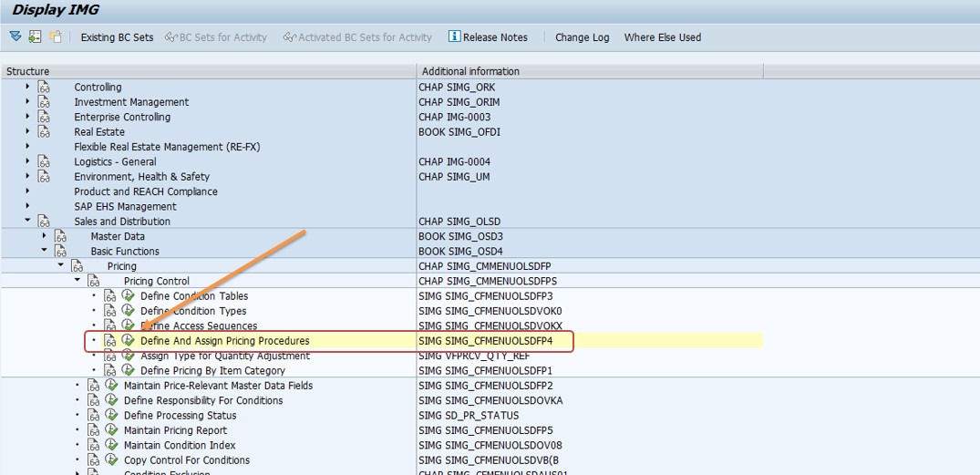The image size is (980, 475).
Task: Click the Expand All toolbar icon
Action: (x=15, y=36)
